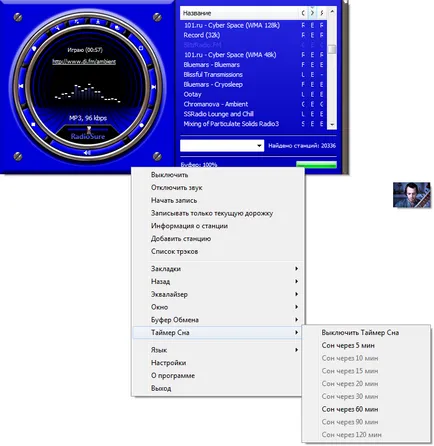434x446 pixels.
Task: Click the heart favorites icon on the dial
Action: click(x=34, y=48)
